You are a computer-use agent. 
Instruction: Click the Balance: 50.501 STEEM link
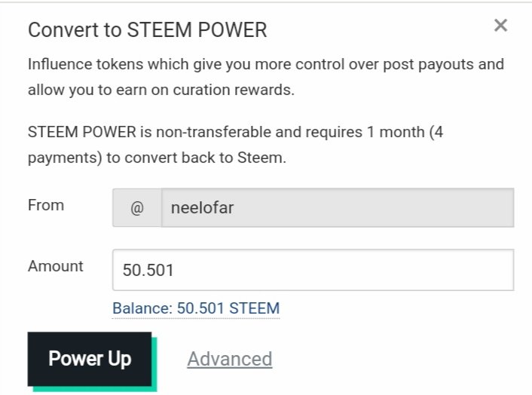click(x=196, y=308)
